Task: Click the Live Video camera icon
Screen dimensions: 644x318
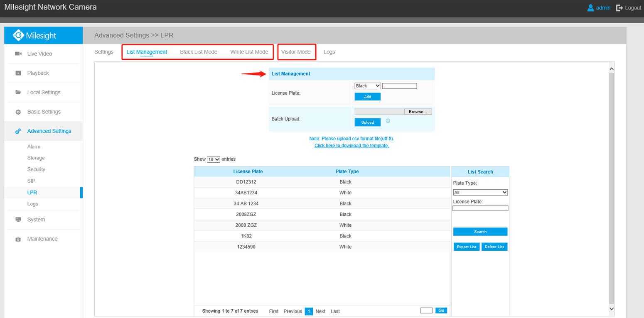Action: coord(18,54)
